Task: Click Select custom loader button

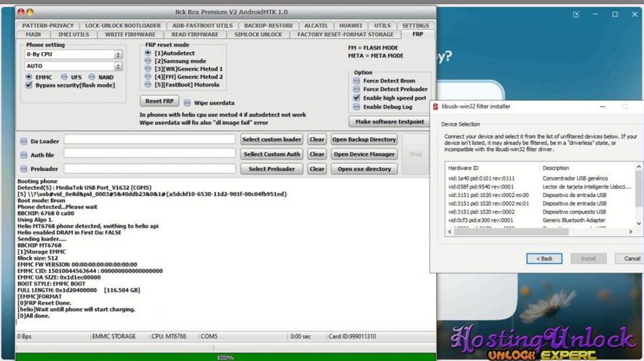Action: (271, 139)
